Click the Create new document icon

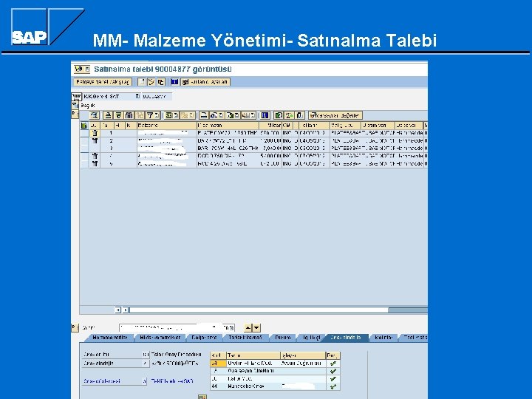click(142, 82)
